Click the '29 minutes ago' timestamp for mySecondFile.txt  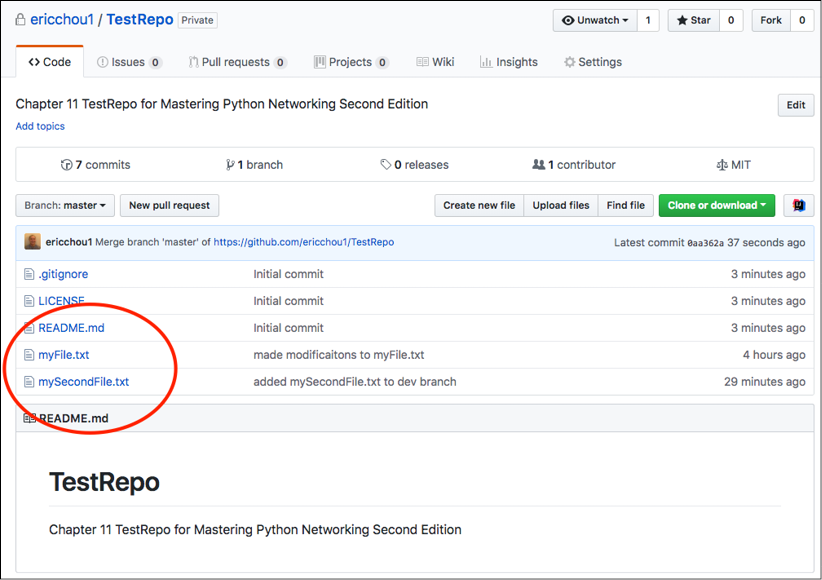765,382
